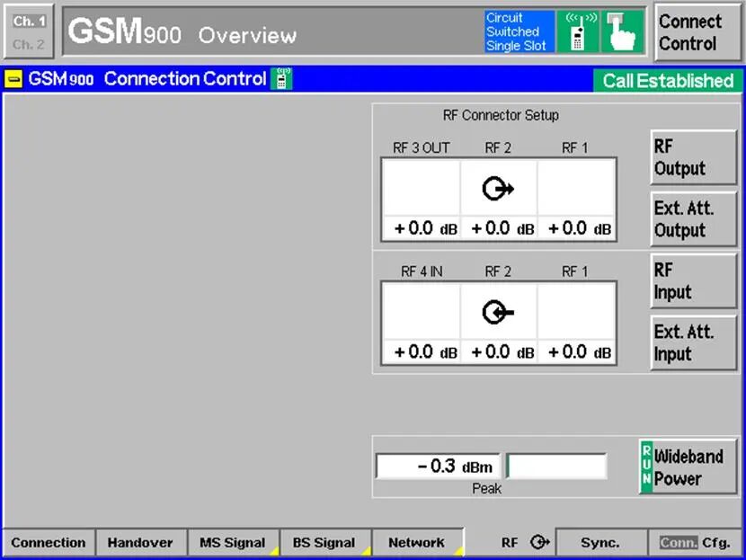Image resolution: width=746 pixels, height=560 pixels.
Task: Open the Network tab
Action: tap(417, 542)
